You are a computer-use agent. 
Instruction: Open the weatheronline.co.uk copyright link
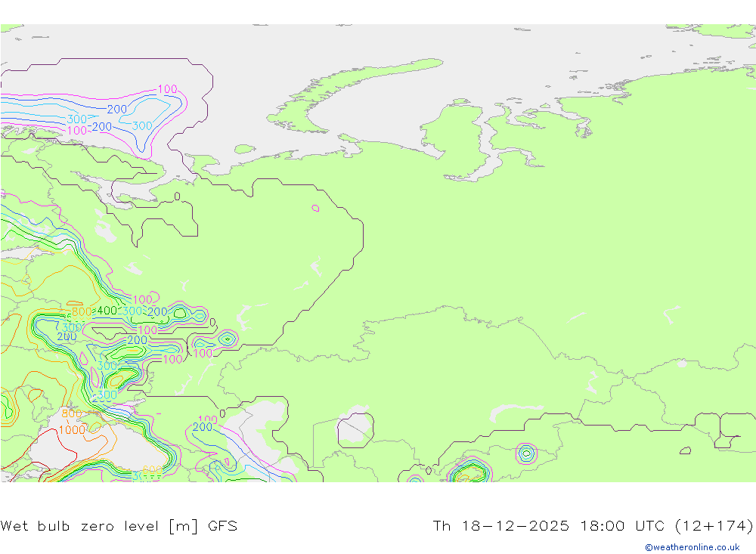click(x=692, y=547)
